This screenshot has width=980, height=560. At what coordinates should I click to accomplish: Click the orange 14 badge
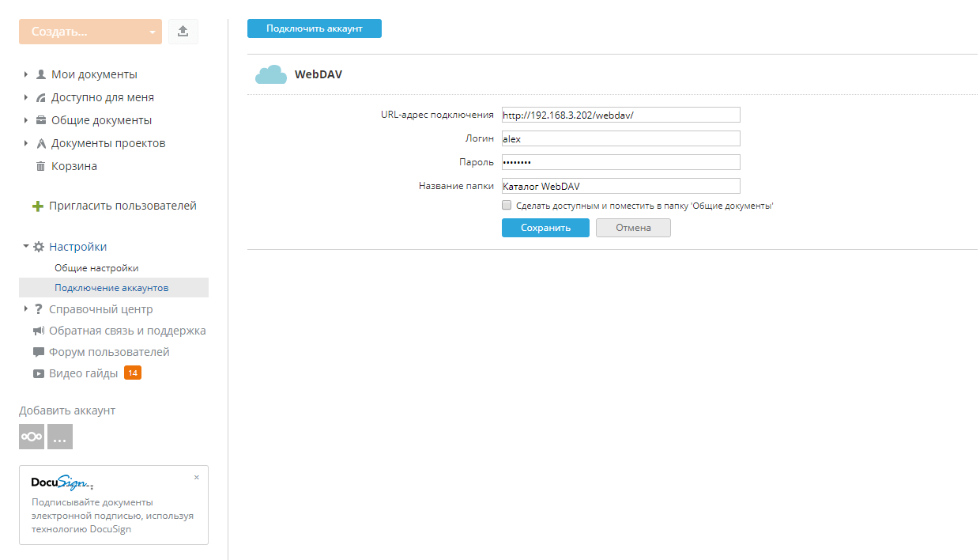(133, 373)
